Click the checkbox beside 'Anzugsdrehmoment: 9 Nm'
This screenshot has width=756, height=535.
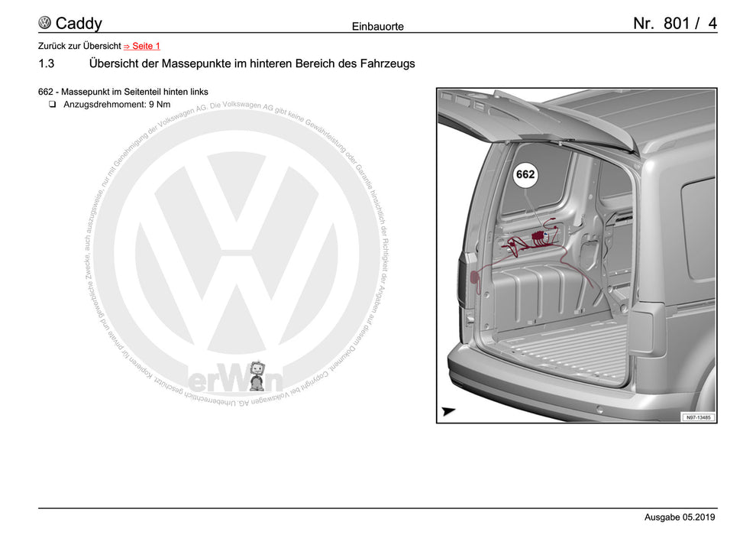click(x=52, y=104)
